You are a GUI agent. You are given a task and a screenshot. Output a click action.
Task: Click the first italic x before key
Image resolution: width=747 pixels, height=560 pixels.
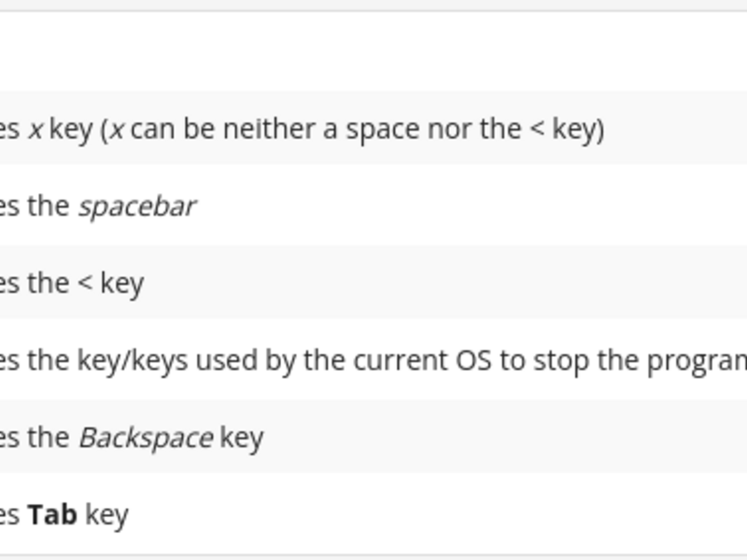(35, 130)
